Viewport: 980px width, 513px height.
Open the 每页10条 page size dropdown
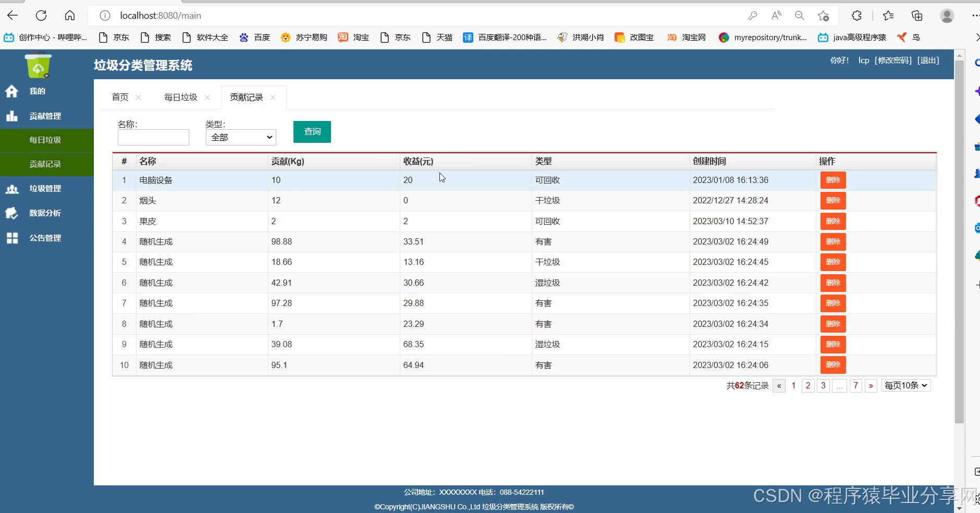tap(906, 385)
